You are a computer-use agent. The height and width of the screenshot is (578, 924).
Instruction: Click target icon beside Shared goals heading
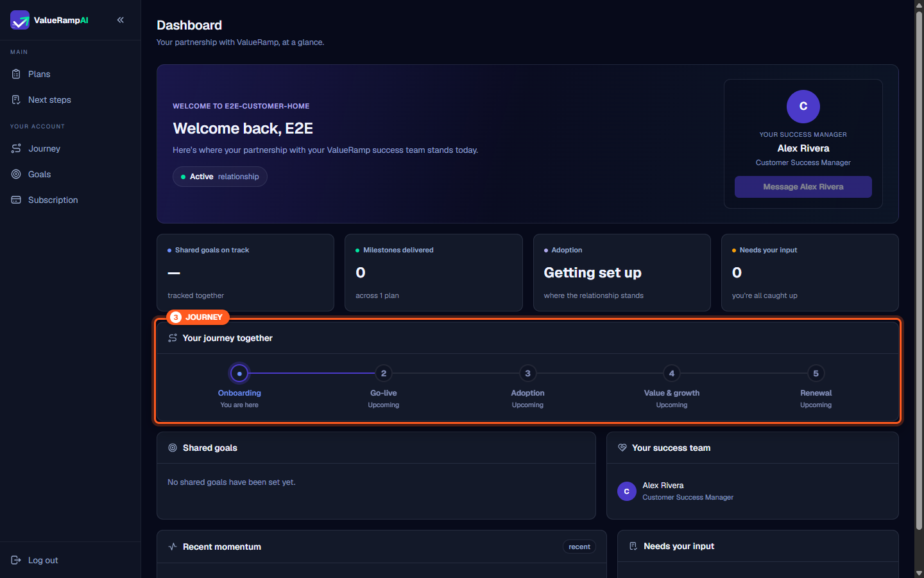point(173,448)
